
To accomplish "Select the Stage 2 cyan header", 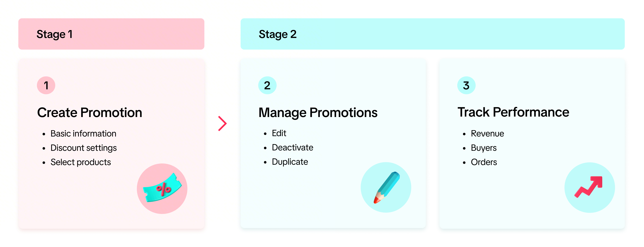I will pyautogui.click(x=432, y=34).
